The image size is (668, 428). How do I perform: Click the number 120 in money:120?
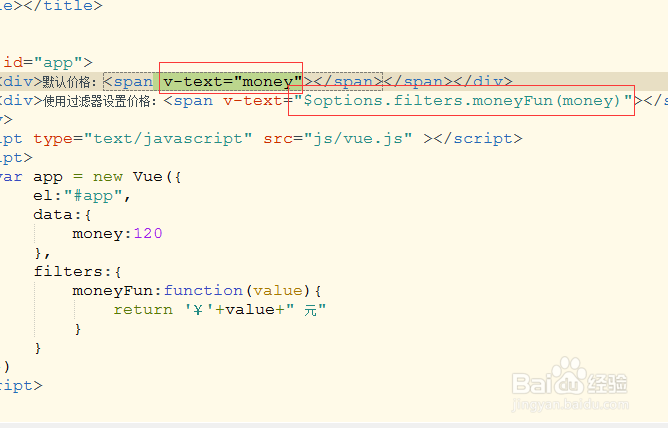(148, 233)
